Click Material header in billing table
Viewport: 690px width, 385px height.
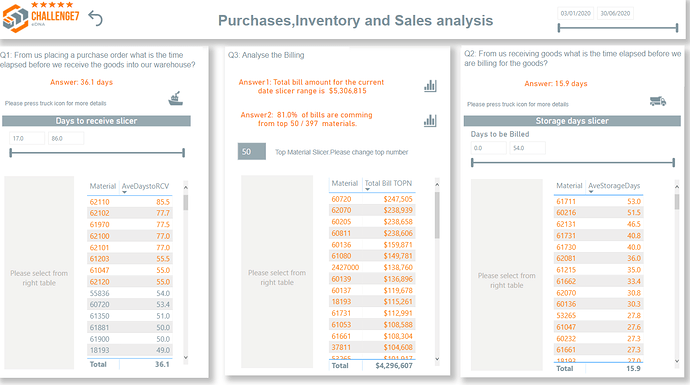click(x=345, y=183)
